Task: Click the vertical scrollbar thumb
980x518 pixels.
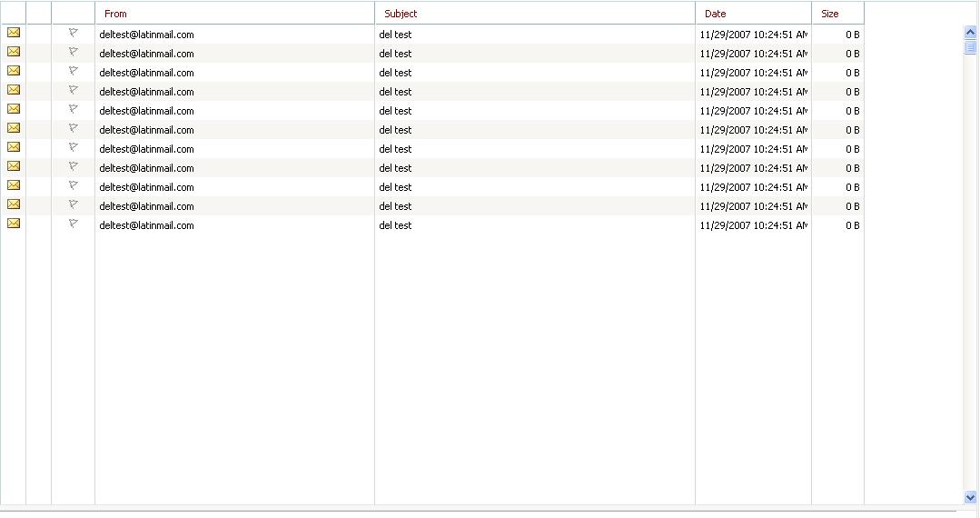Action: pyautogui.click(x=970, y=47)
